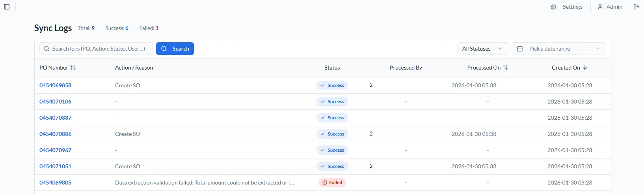Viewport: 644px width, 194px height.
Task: Open PO number 0454070106
Action: coord(56,102)
